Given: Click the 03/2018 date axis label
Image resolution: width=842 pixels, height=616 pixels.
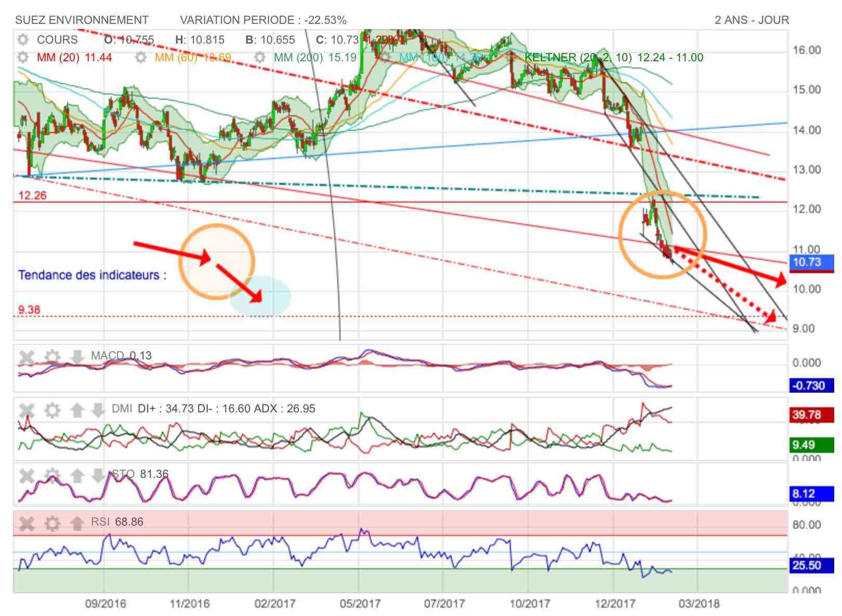Looking at the screenshot, I should (x=700, y=604).
